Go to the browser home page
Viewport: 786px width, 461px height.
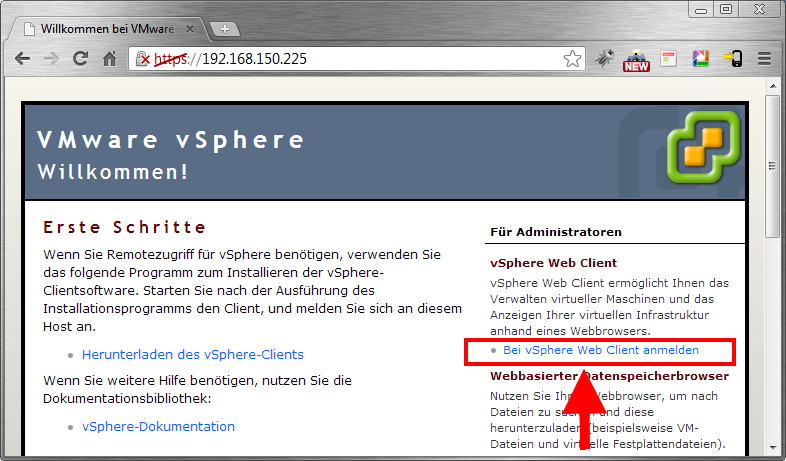click(x=110, y=59)
